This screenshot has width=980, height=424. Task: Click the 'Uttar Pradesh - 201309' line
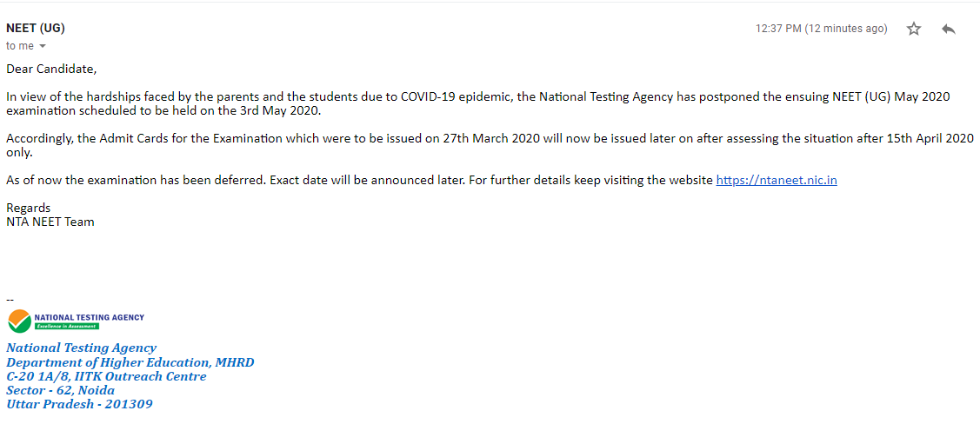pyautogui.click(x=79, y=404)
